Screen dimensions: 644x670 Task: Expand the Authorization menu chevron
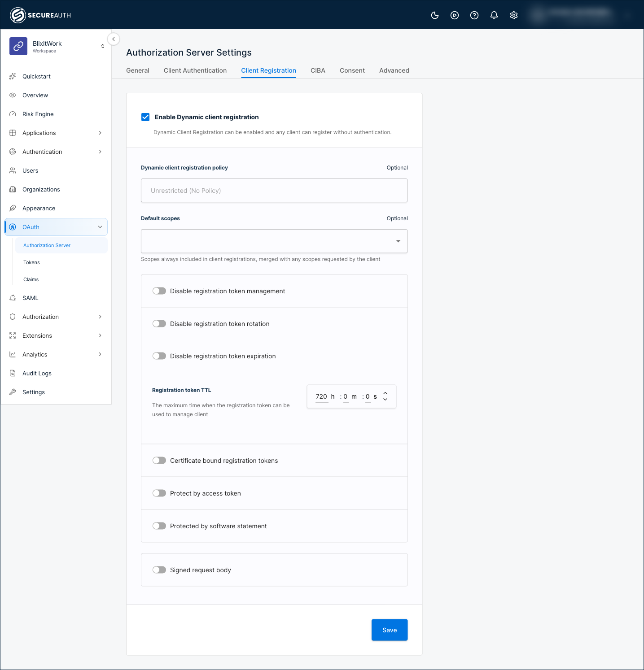click(x=100, y=317)
